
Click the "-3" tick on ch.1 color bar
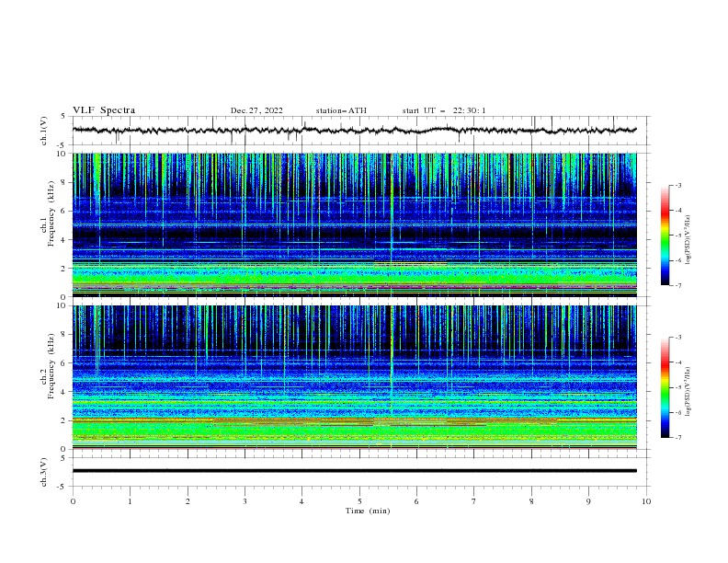point(677,185)
